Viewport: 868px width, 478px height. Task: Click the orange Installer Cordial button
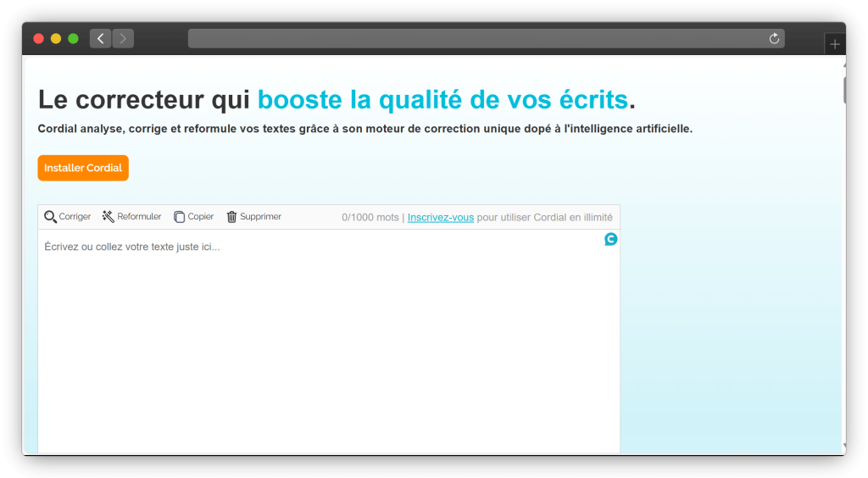pos(83,168)
